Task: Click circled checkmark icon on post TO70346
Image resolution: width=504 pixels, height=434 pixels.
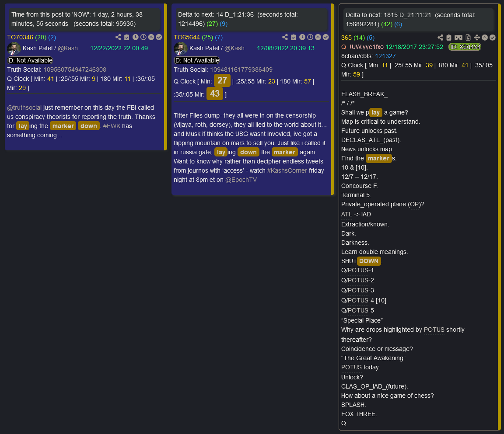Action: (159, 37)
